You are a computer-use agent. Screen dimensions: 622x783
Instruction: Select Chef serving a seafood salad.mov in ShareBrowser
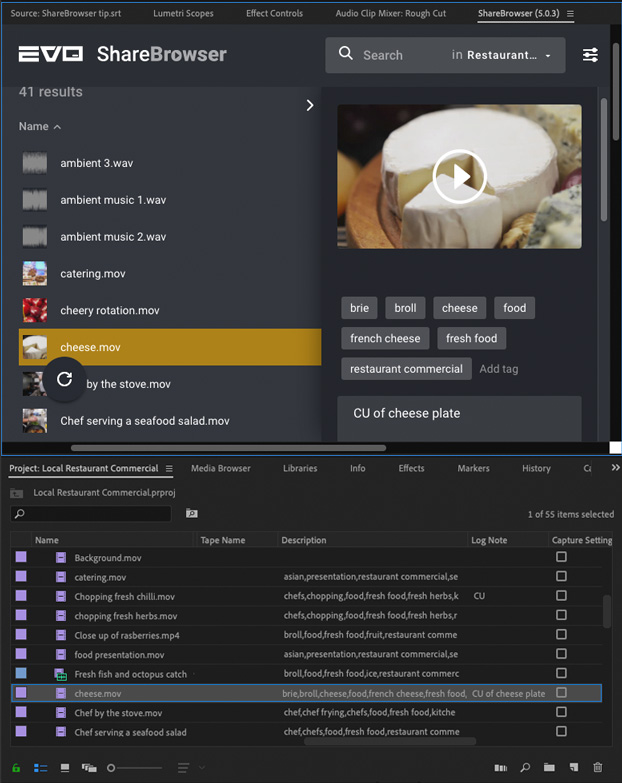pos(170,421)
